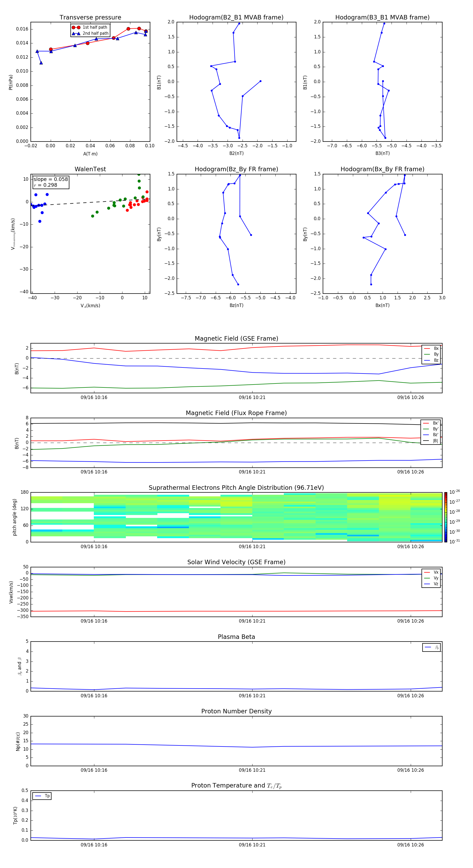Select 'Hodogram(B3_B1 MVAB frame)' title
The image size is (473, 868).
[x=382, y=17]
